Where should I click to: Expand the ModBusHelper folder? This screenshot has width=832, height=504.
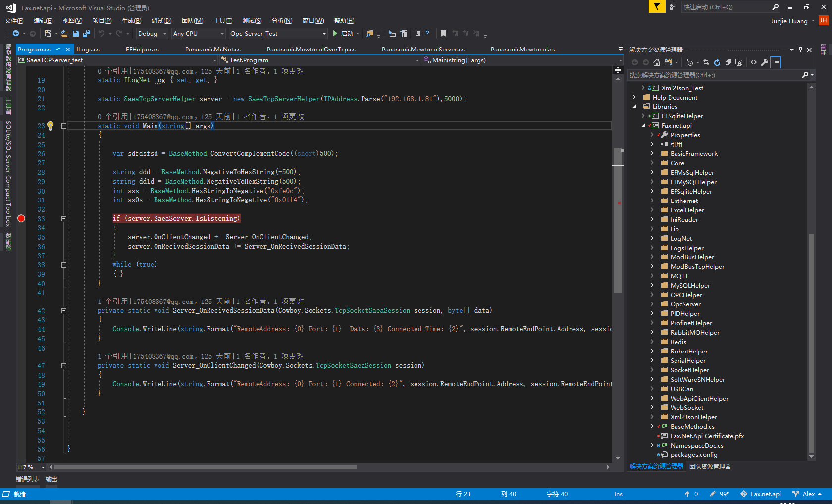click(652, 257)
